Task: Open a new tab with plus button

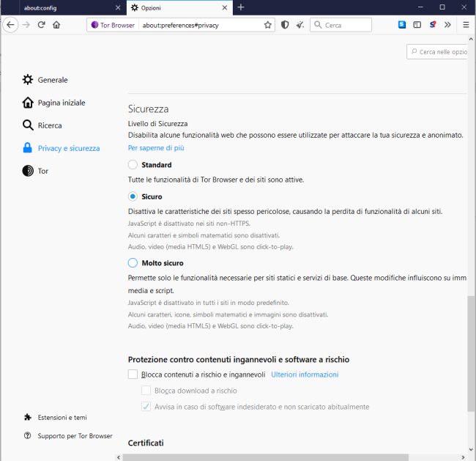Action: tap(241, 7)
